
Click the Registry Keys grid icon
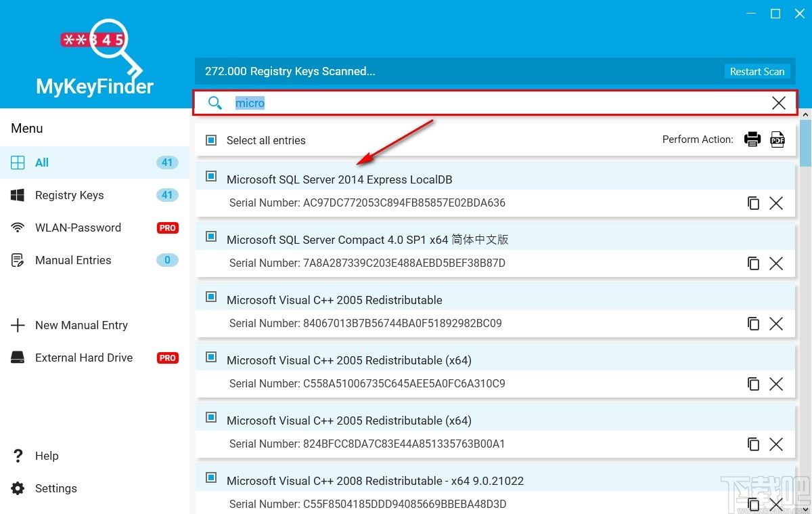coord(18,195)
